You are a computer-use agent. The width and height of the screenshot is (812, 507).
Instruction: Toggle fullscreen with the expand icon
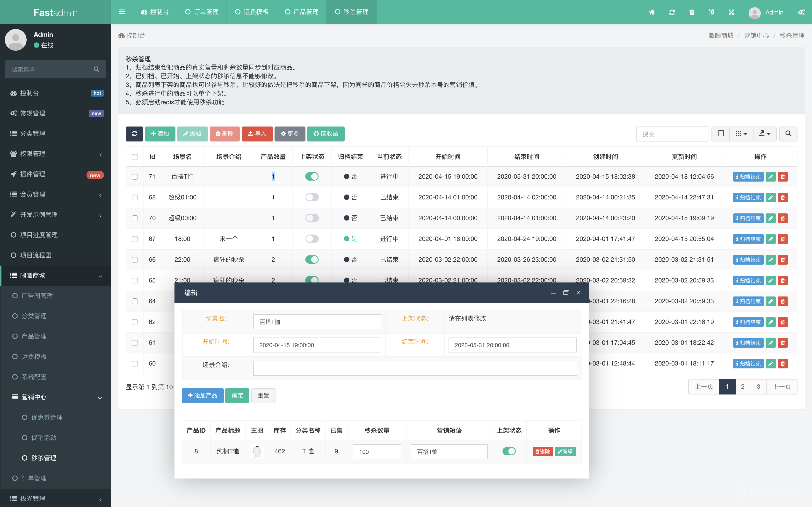coord(731,12)
